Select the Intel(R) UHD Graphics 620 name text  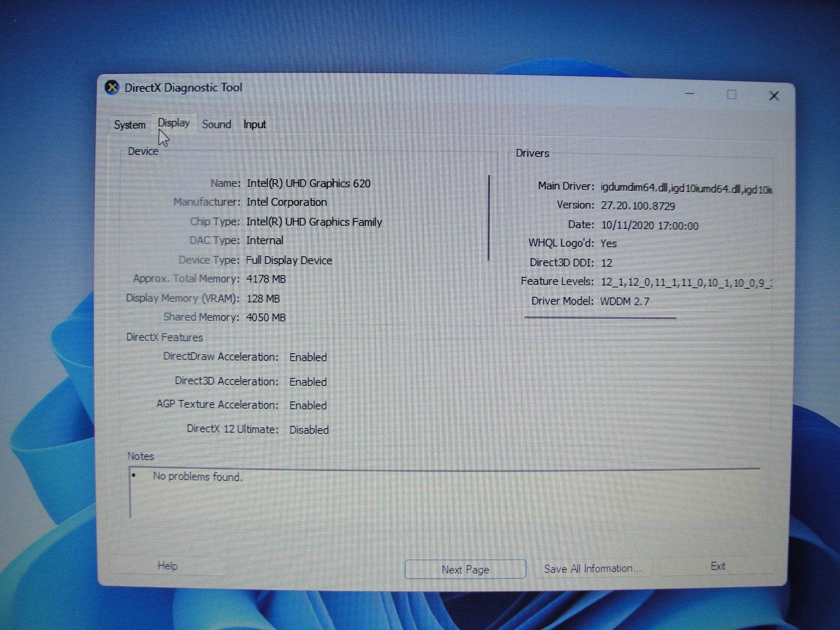click(308, 183)
